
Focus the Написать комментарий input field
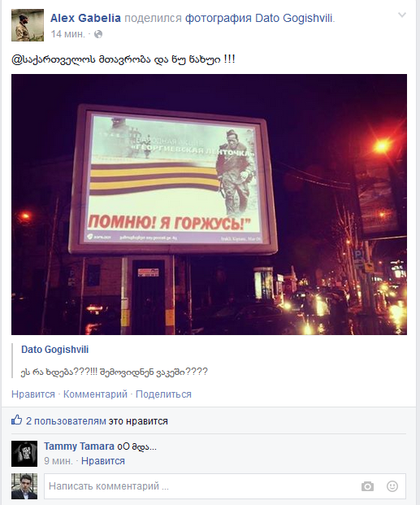(x=225, y=486)
